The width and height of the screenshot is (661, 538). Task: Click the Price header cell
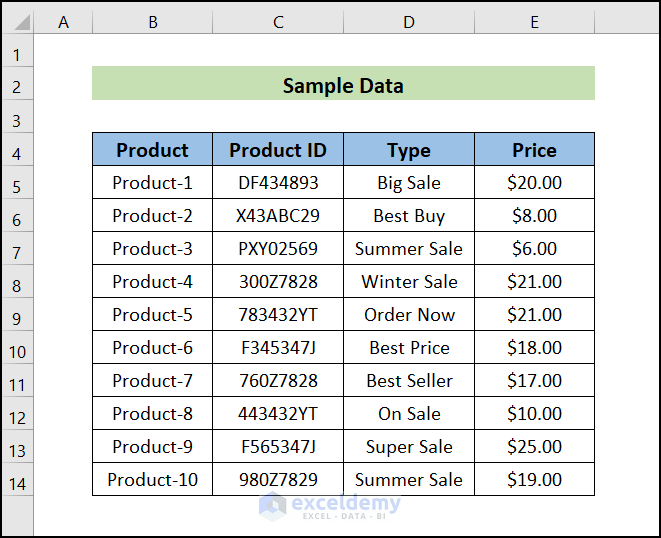[x=534, y=150]
